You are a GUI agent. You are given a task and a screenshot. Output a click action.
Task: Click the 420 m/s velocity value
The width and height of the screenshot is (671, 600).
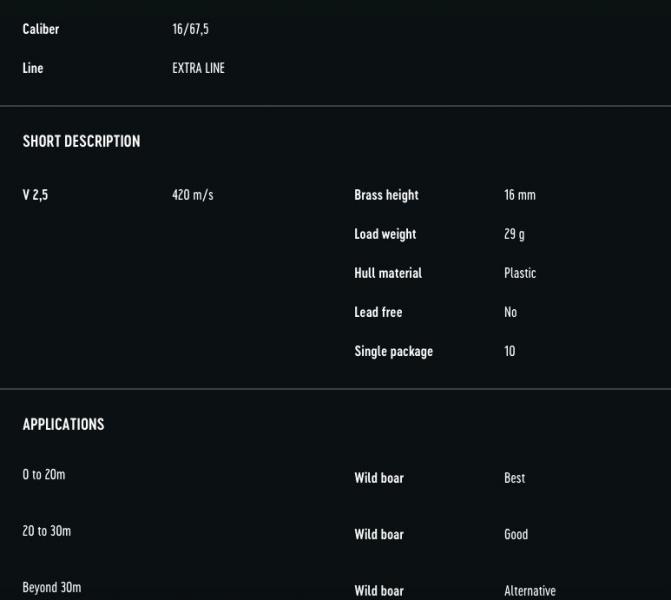click(192, 195)
